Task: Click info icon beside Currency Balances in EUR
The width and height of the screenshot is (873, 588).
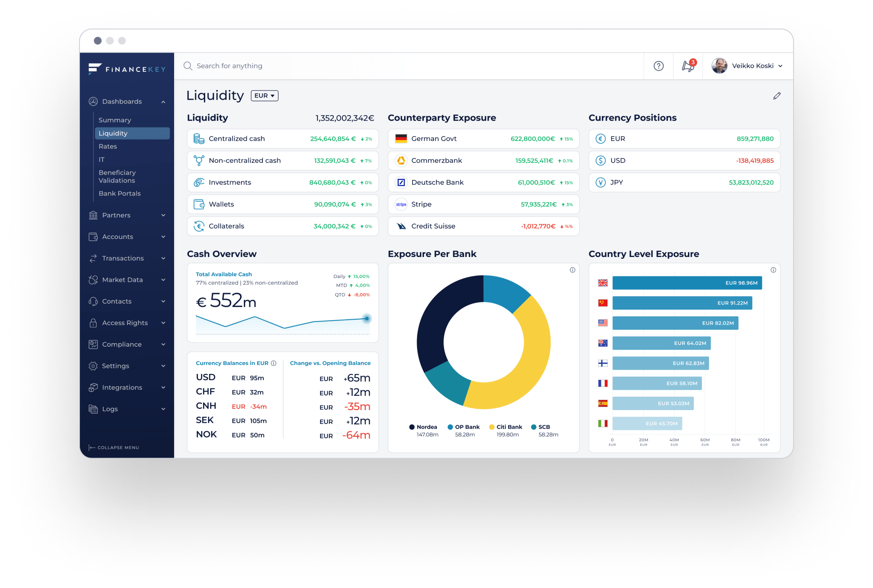Action: coord(274,363)
